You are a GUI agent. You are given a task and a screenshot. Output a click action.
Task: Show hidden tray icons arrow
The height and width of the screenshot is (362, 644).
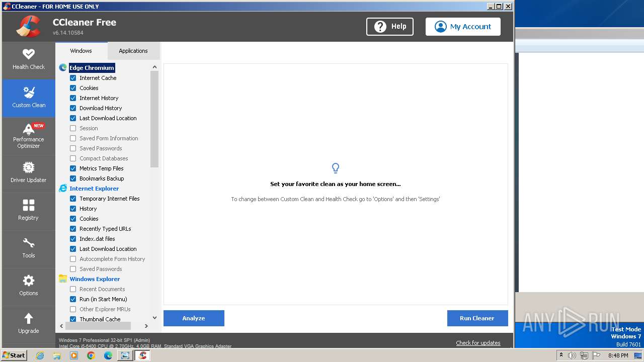(561, 355)
